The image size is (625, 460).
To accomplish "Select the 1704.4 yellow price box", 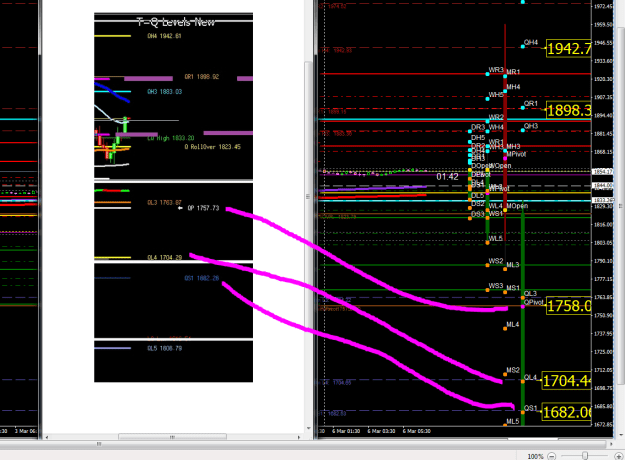I will click(566, 381).
